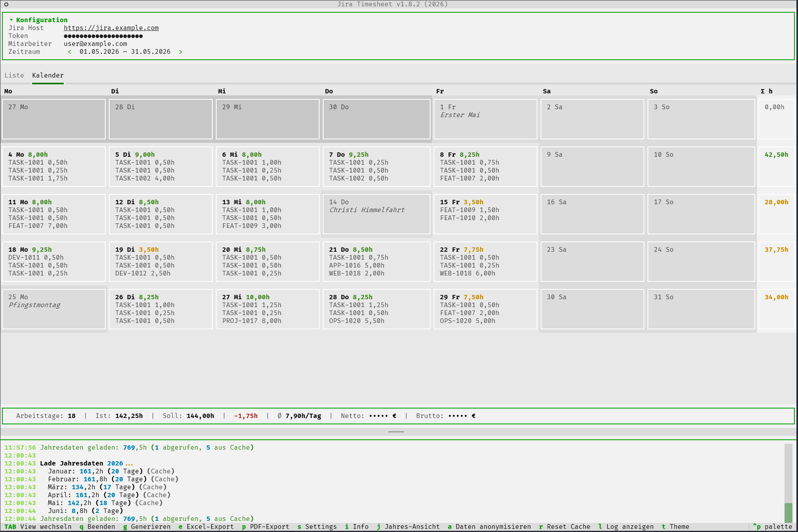Click the hidden Brutto amount
The height and width of the screenshot is (532, 798).
click(x=462, y=416)
